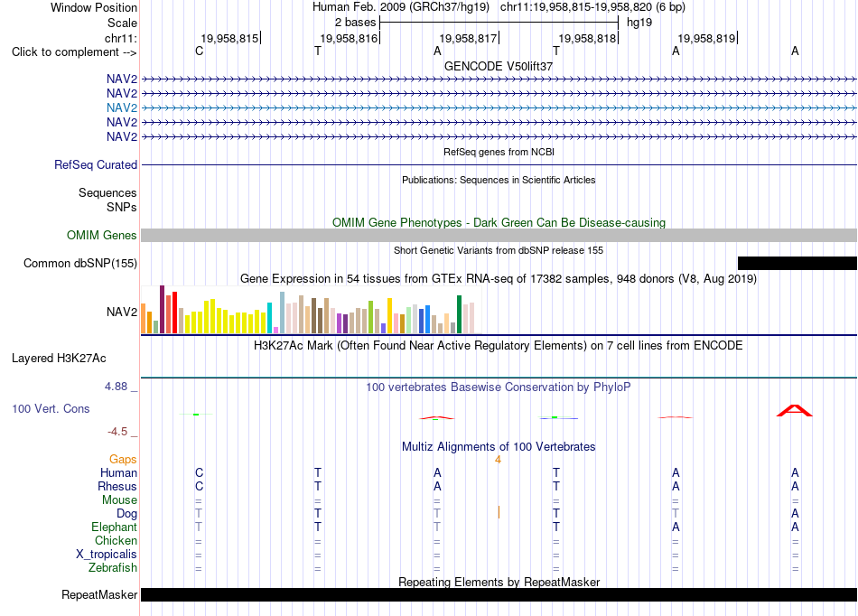Select the Rhesus alignment row label
The image size is (858, 616).
[117, 486]
